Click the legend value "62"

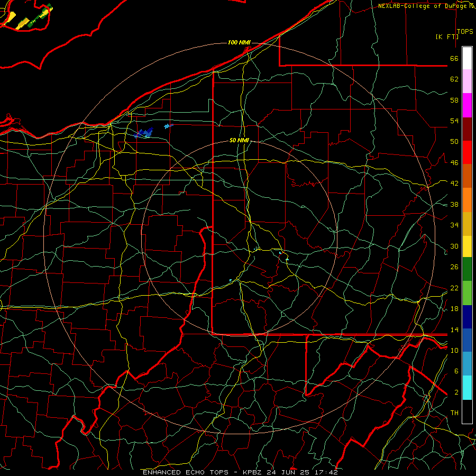(454, 79)
